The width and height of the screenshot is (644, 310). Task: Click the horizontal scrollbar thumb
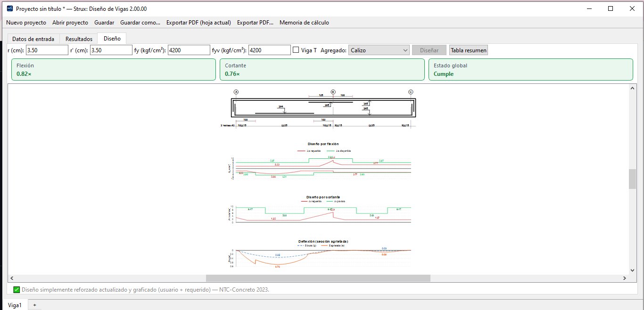[x=318, y=278]
